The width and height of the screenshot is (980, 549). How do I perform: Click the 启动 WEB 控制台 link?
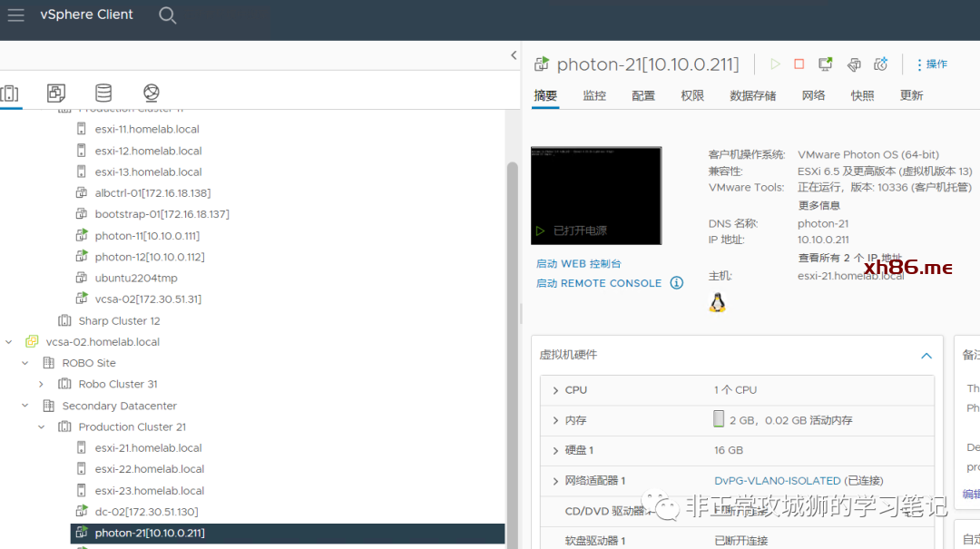[579, 263]
